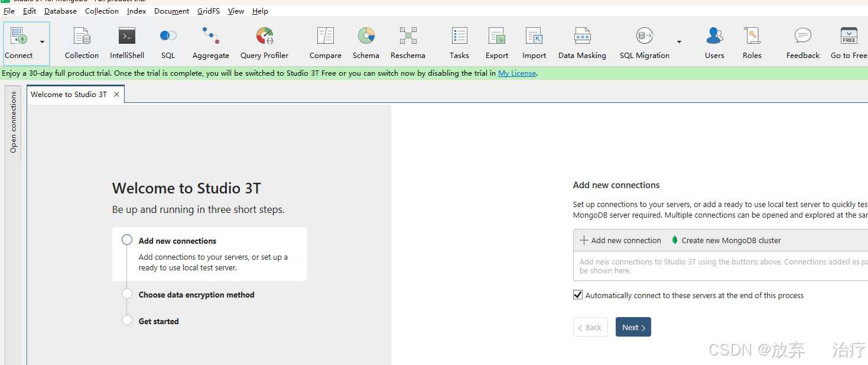Viewport: 868px width, 365px height.
Task: Open the Query Profiler tool
Action: click(x=264, y=43)
